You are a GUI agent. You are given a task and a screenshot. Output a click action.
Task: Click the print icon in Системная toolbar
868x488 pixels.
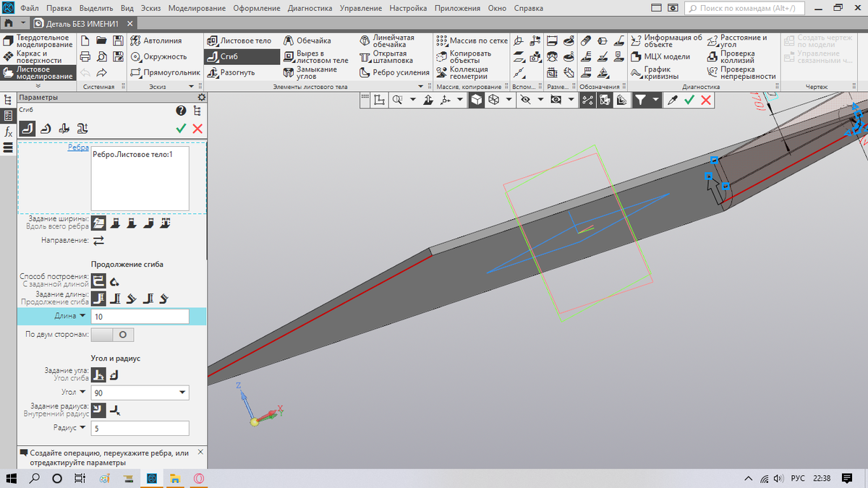coord(85,56)
